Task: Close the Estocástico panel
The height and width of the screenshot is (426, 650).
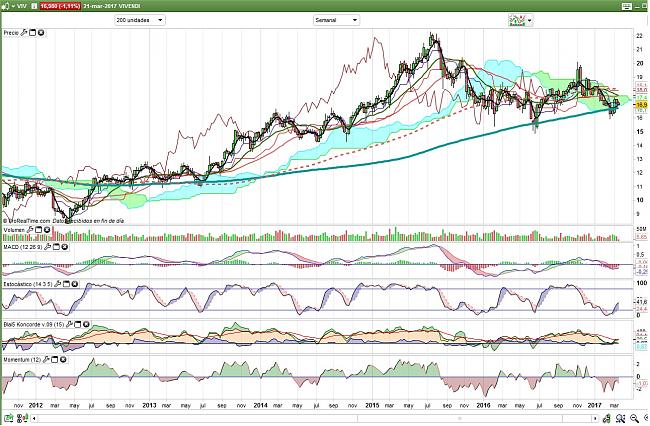Action: pyautogui.click(x=75, y=284)
